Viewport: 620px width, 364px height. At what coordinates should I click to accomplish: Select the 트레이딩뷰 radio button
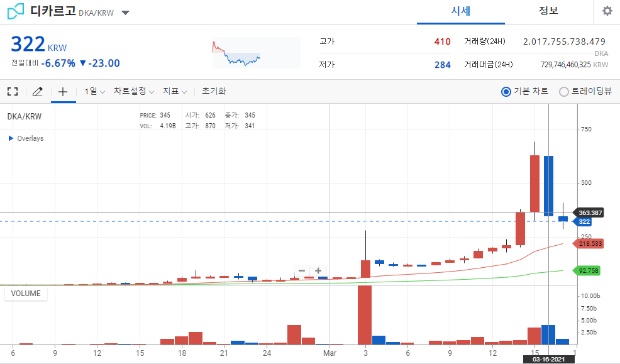[x=564, y=92]
